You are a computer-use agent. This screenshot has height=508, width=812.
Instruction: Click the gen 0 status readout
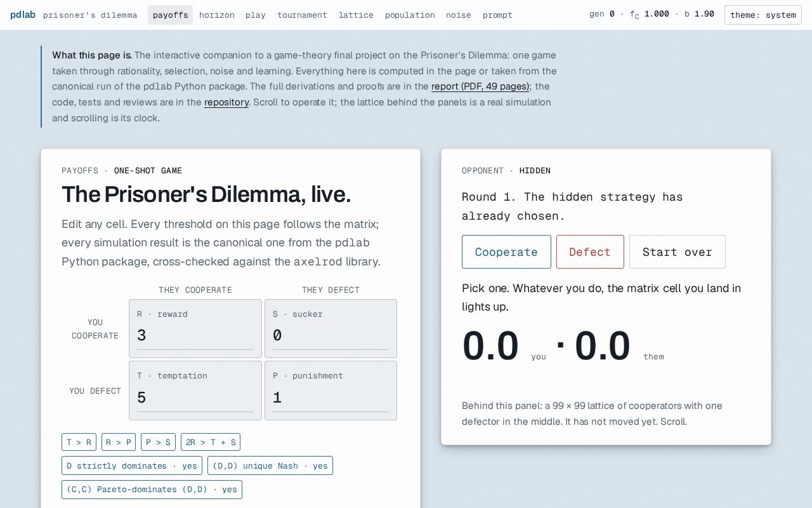[602, 14]
